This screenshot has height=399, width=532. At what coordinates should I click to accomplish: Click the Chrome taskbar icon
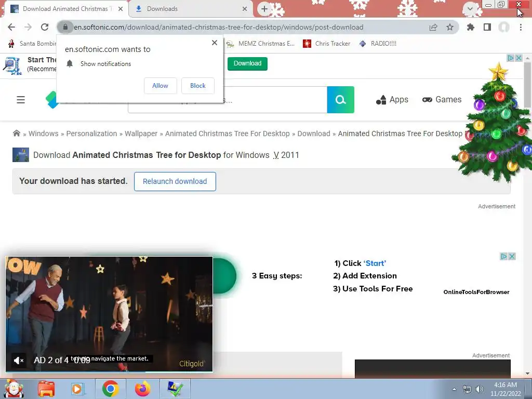pos(110,389)
